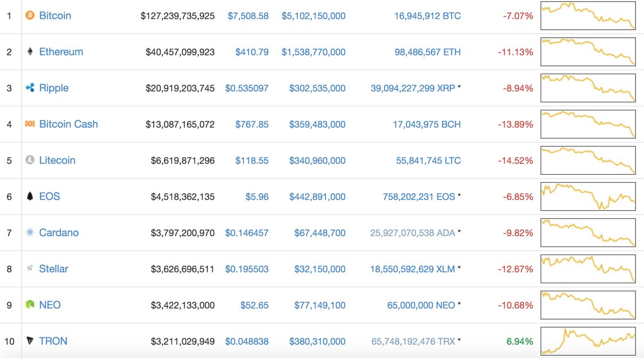Click NEO price $52.65
This screenshot has height=358, width=644.
coord(254,305)
